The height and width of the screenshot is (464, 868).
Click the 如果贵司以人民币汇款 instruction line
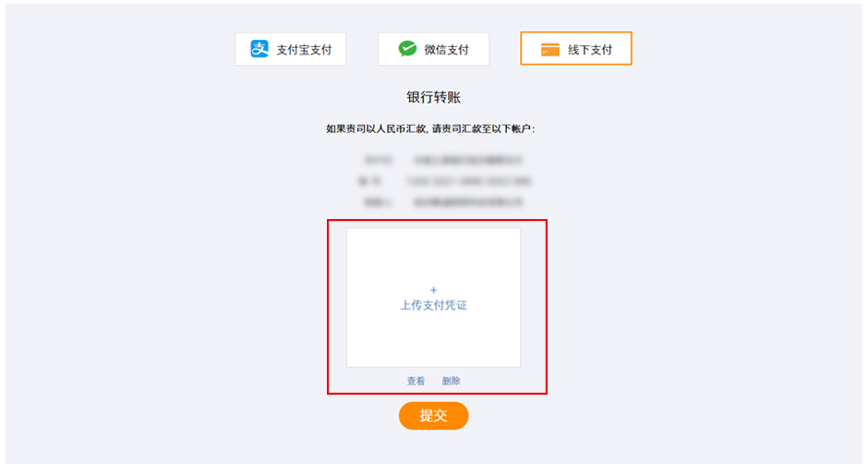[430, 129]
